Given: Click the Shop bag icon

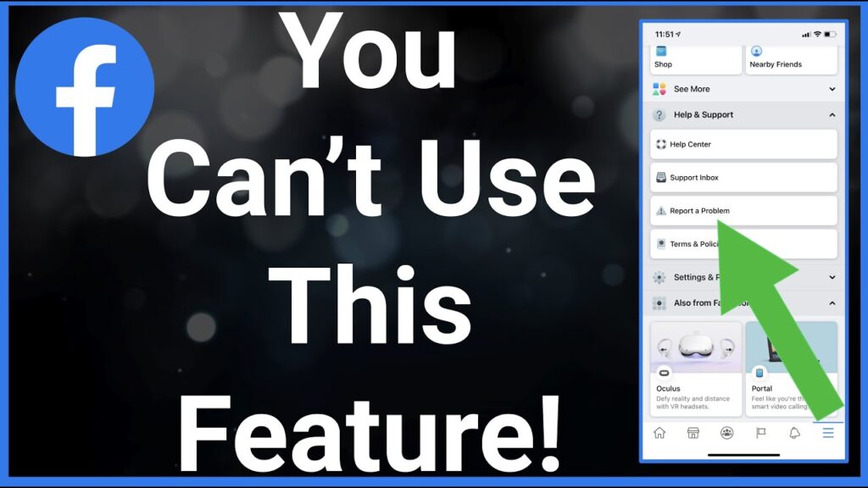Looking at the screenshot, I should [661, 52].
